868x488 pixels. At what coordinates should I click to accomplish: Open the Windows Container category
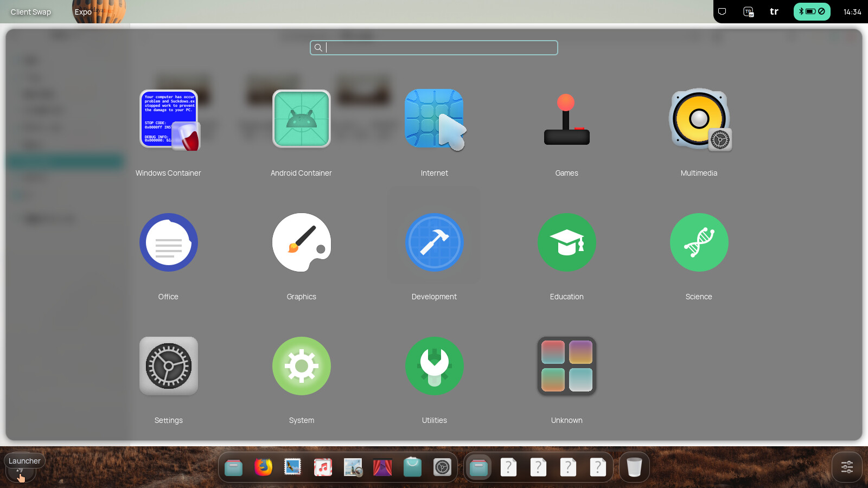point(169,119)
